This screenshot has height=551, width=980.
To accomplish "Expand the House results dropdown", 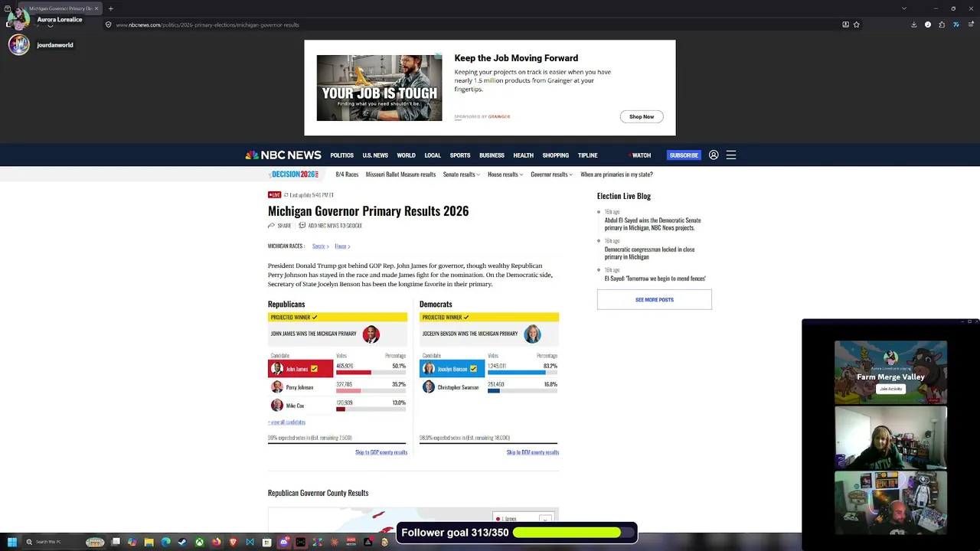I will [x=505, y=174].
